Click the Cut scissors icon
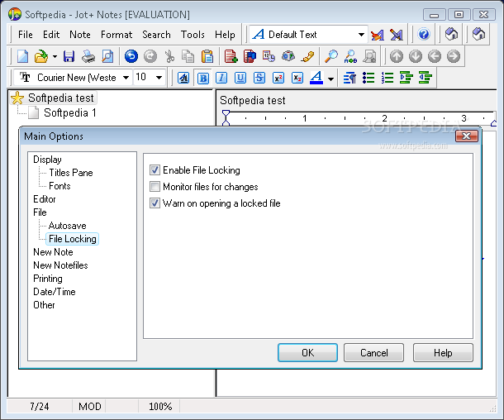 coord(169,56)
